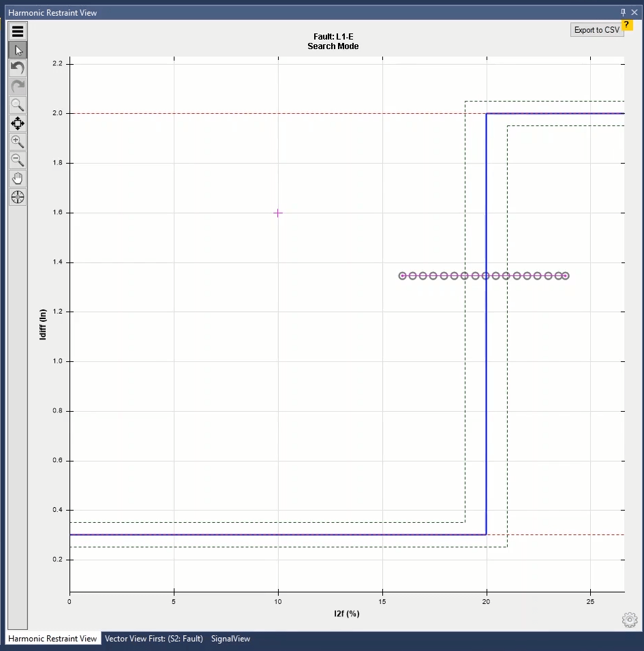Image resolution: width=644 pixels, height=651 pixels.
Task: Select the plain magnifier zoom tool
Action: click(18, 105)
